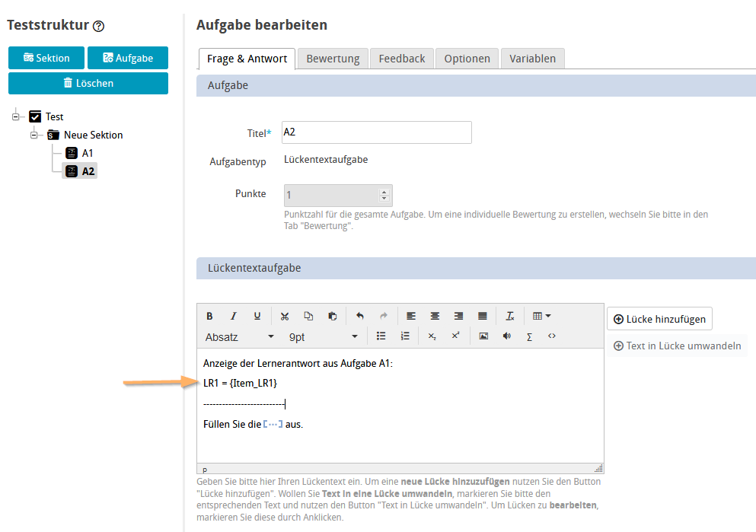Toggle bold formatting in the editor toolbar
Screen dimensions: 756x532
pyautogui.click(x=209, y=316)
